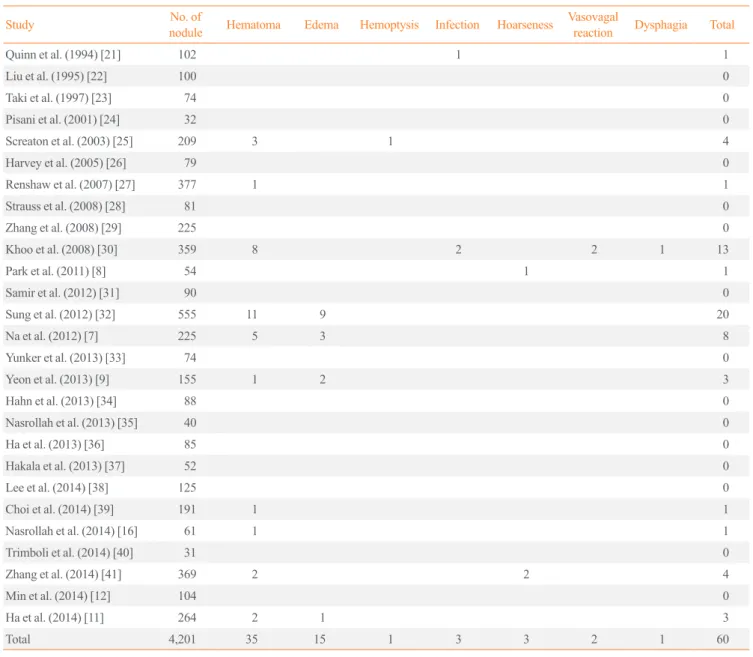Click hematoma value '8' in Khoo row

tap(255, 249)
